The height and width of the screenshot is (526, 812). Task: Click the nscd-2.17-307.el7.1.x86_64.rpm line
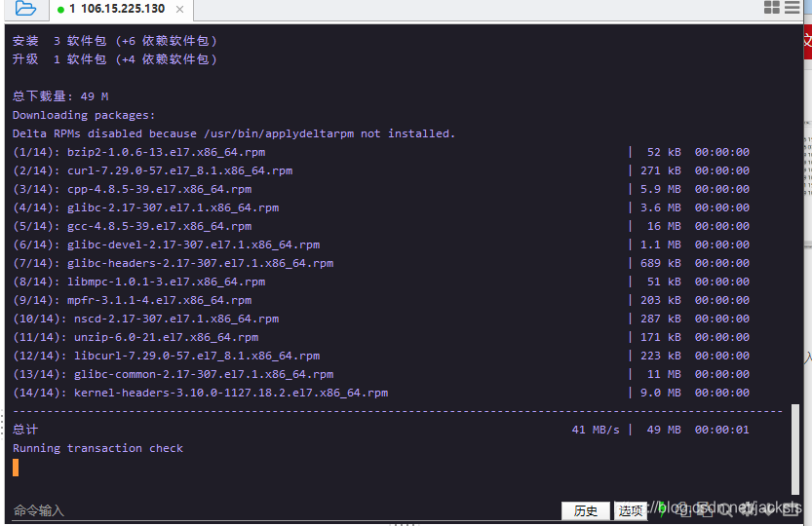[x=381, y=319]
